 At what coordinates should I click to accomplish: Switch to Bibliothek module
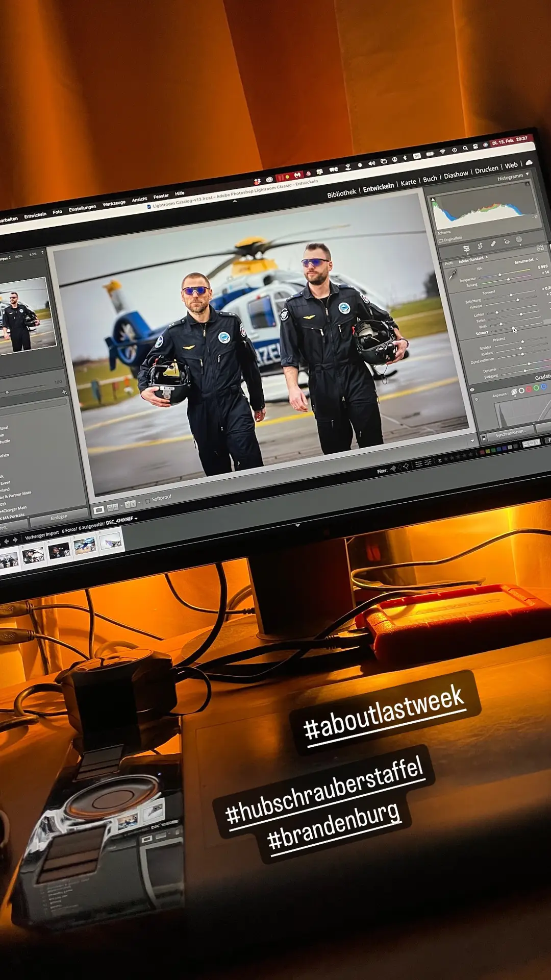point(342,193)
